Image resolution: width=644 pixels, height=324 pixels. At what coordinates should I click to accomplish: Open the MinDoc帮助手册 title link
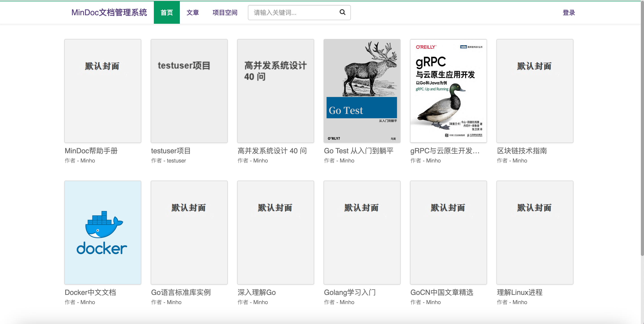(x=91, y=151)
